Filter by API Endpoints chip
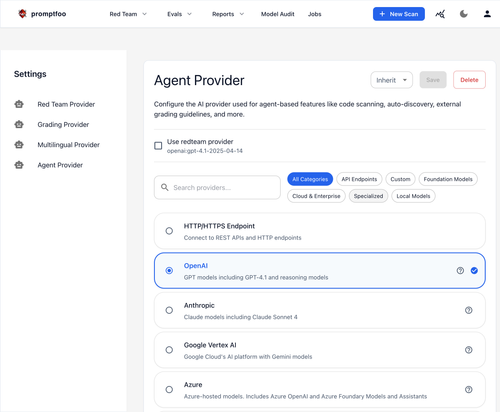 (359, 179)
